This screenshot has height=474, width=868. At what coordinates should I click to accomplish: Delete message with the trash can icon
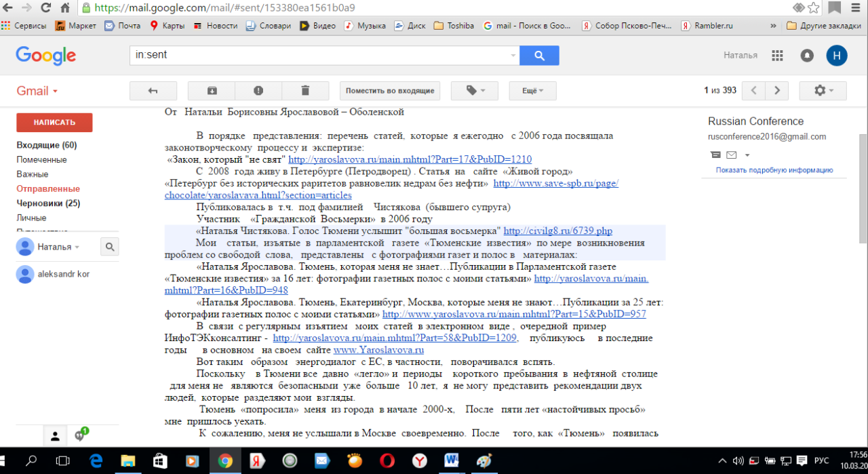click(305, 91)
